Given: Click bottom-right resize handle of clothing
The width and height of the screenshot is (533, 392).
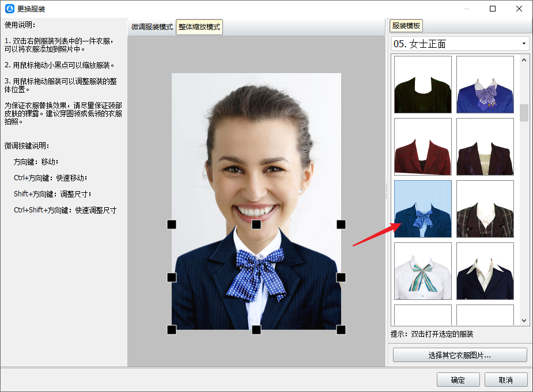Looking at the screenshot, I should pos(341,330).
